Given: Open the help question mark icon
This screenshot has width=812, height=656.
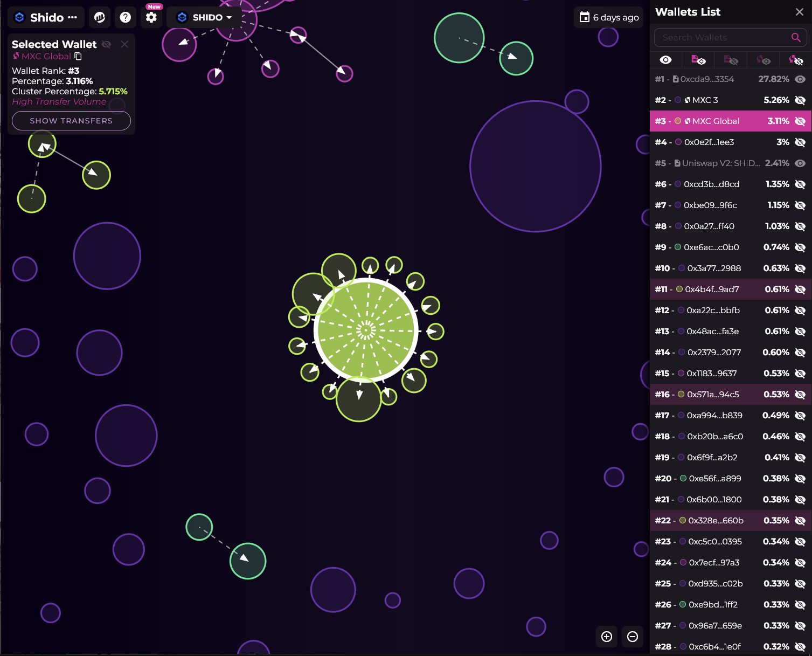Looking at the screenshot, I should click(x=126, y=17).
